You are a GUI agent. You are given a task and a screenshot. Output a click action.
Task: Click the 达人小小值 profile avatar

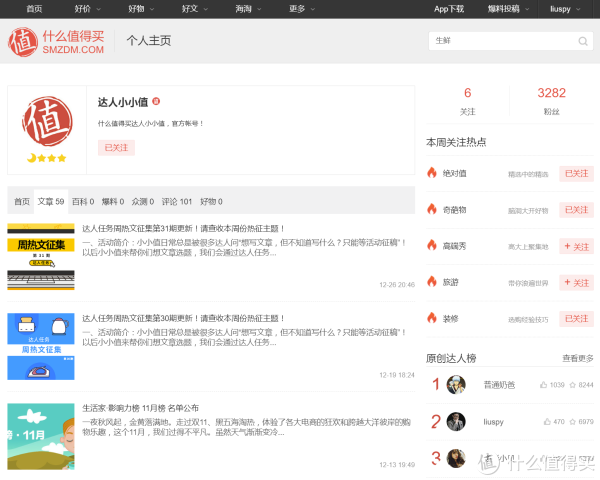(47, 121)
